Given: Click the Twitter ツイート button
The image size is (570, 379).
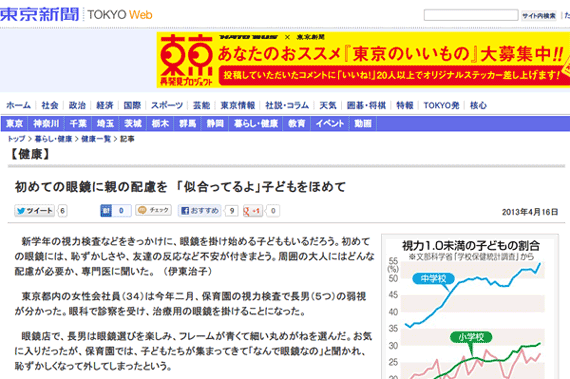Looking at the screenshot, I should pyautogui.click(x=35, y=211).
